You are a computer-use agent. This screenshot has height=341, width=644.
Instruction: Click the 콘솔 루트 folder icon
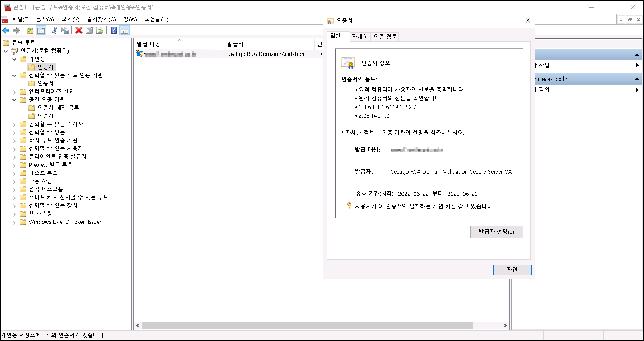point(5,43)
